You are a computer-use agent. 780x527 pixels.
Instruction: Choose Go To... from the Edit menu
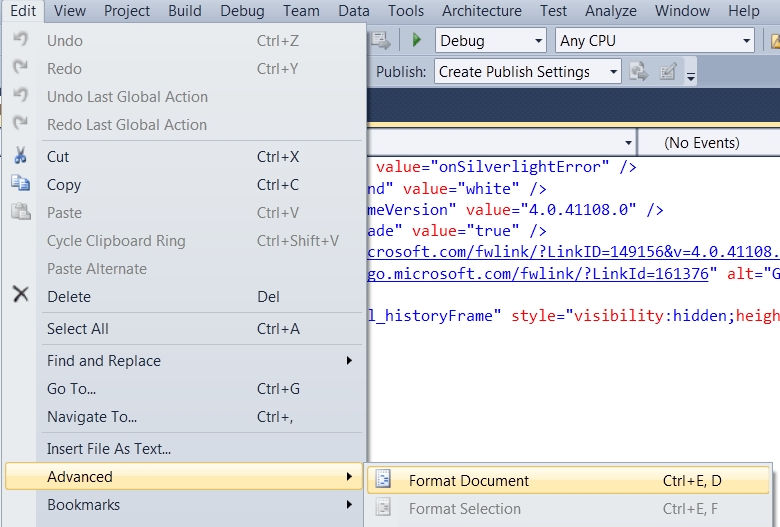tap(184, 389)
